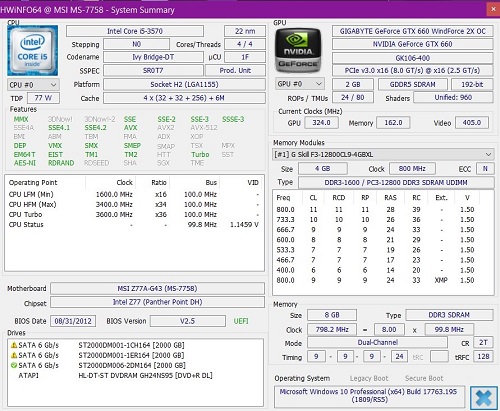Click the Unified: 960 shaders field
The image size is (500, 411).
pos(453,97)
